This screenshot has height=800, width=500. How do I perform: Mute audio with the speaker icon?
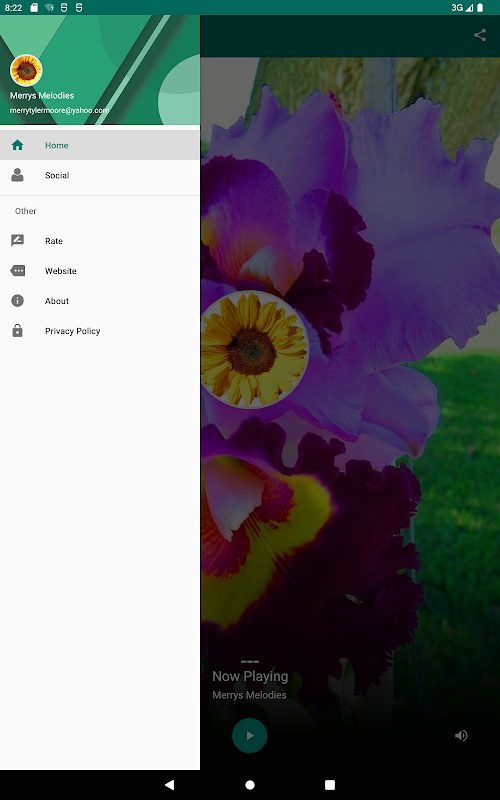tap(461, 735)
